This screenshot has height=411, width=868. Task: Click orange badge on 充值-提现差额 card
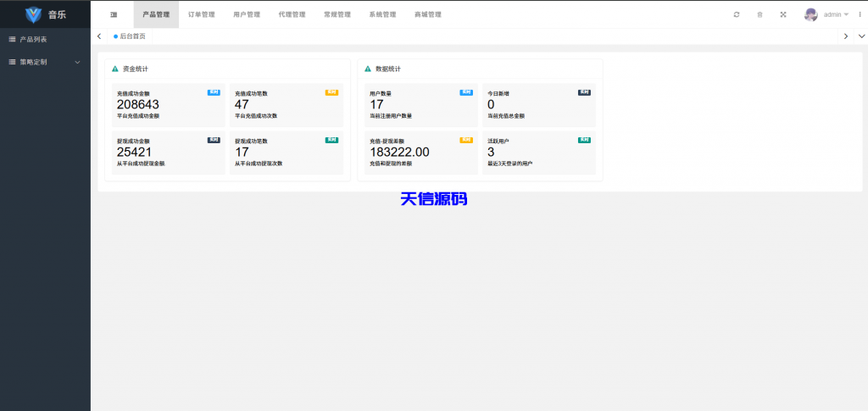[x=466, y=141]
